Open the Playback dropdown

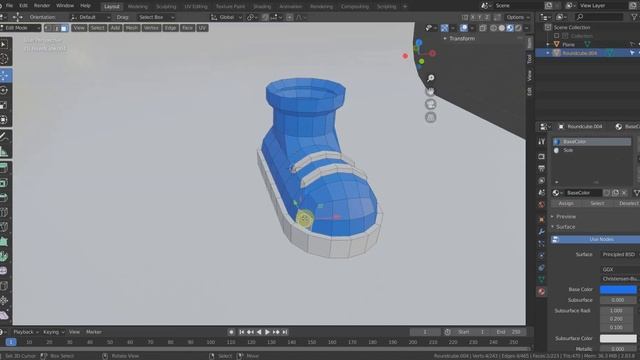pyautogui.click(x=26, y=332)
